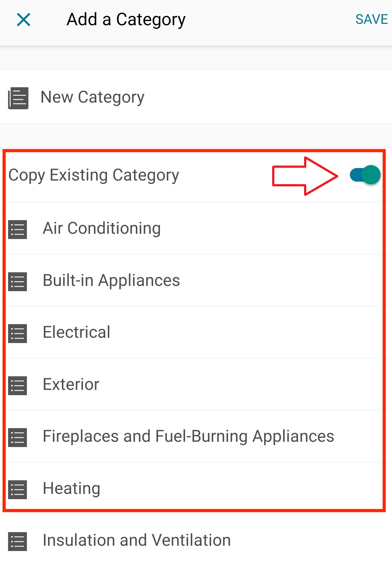The width and height of the screenshot is (392, 566).
Task: Click the Copy Existing Category label
Action: [94, 175]
